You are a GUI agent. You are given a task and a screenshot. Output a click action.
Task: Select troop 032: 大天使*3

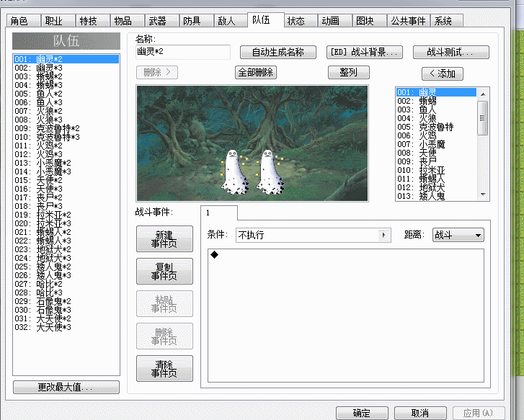click(66, 327)
